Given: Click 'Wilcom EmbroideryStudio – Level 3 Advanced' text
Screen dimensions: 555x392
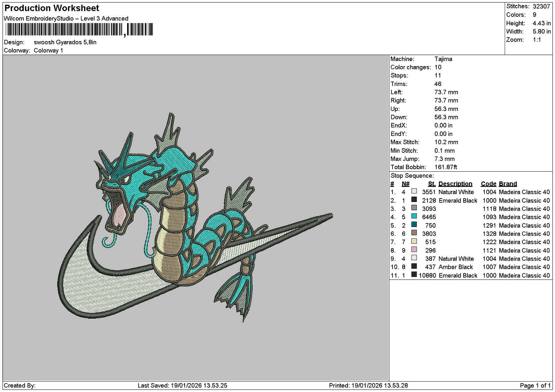Looking at the screenshot, I should 66,18.
